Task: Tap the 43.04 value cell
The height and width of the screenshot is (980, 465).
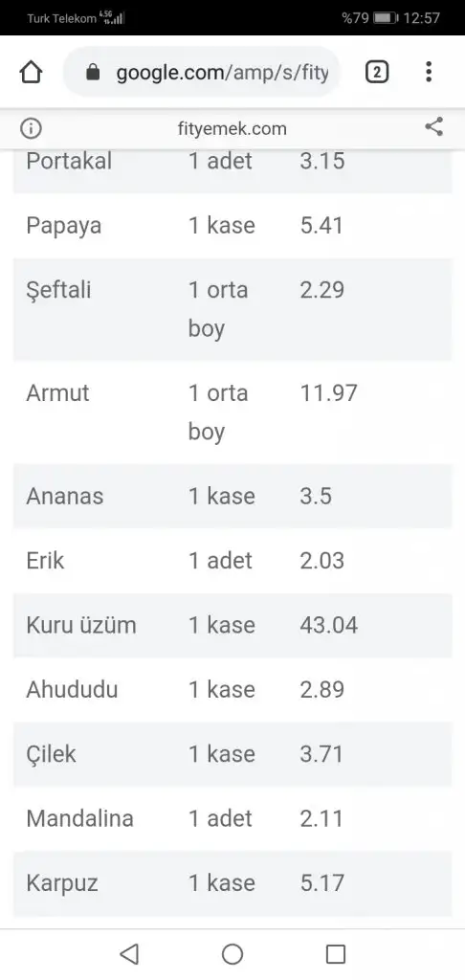Action: pyautogui.click(x=329, y=625)
